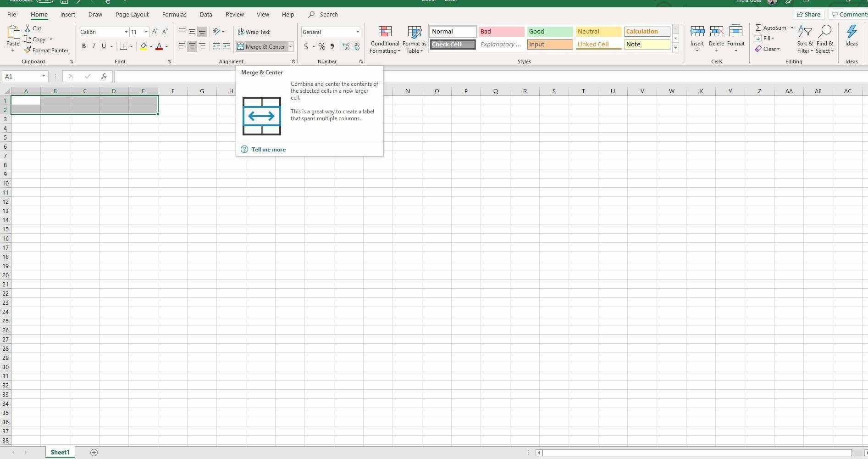Image resolution: width=868 pixels, height=459 pixels.
Task: Apply percent style to cells
Action: coord(322,46)
